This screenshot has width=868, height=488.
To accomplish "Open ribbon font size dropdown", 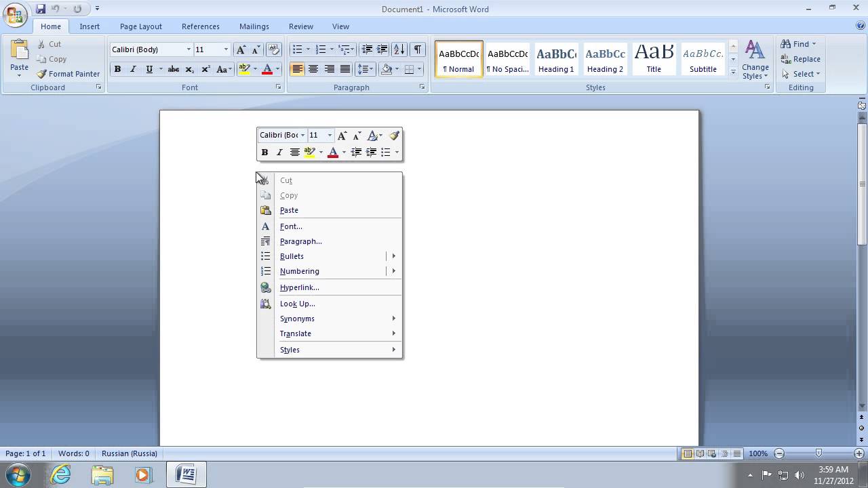I will [x=226, y=49].
